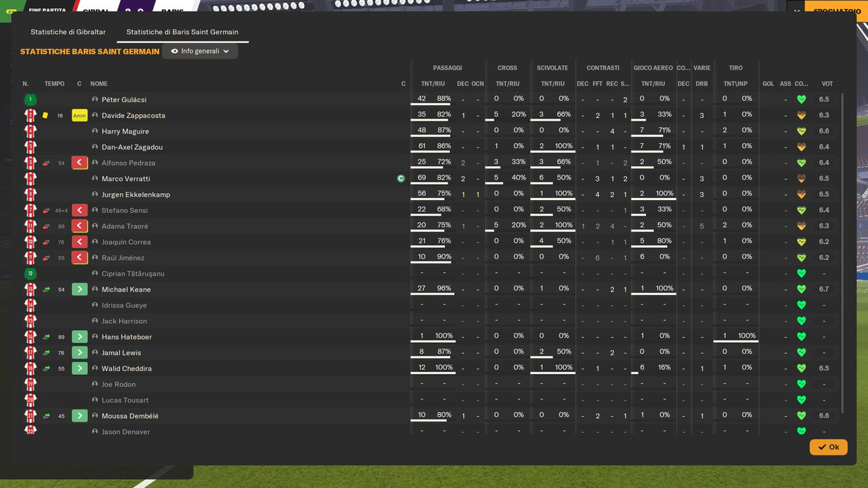868x488 pixels.
Task: Click the condition heart icon for Harry Maguire
Action: click(x=802, y=131)
